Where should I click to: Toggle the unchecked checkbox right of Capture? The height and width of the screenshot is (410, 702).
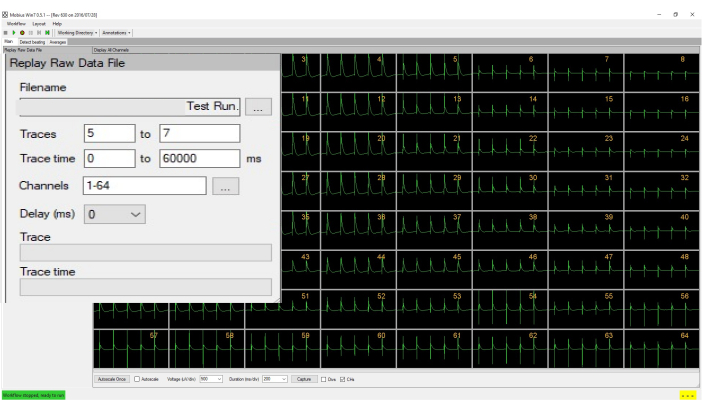(323, 380)
